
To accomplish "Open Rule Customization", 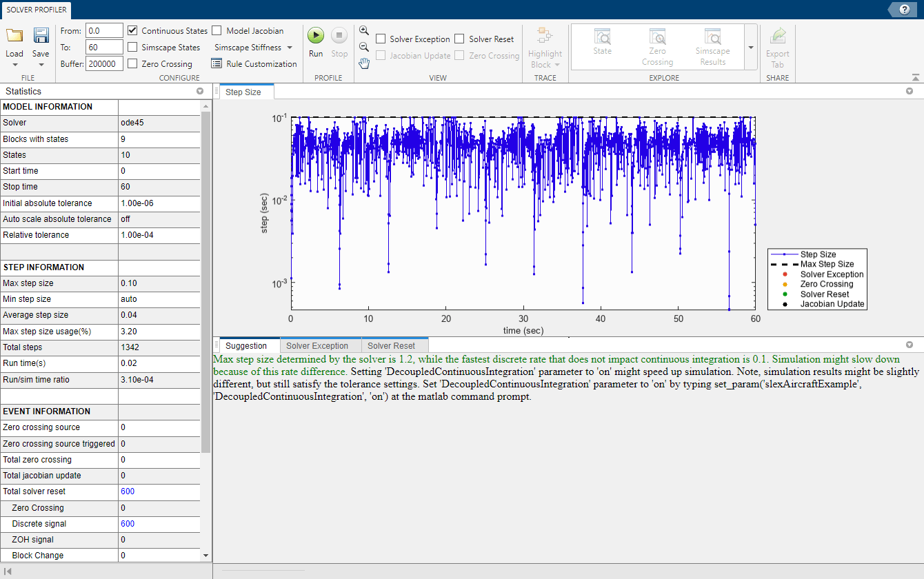I will coord(254,64).
